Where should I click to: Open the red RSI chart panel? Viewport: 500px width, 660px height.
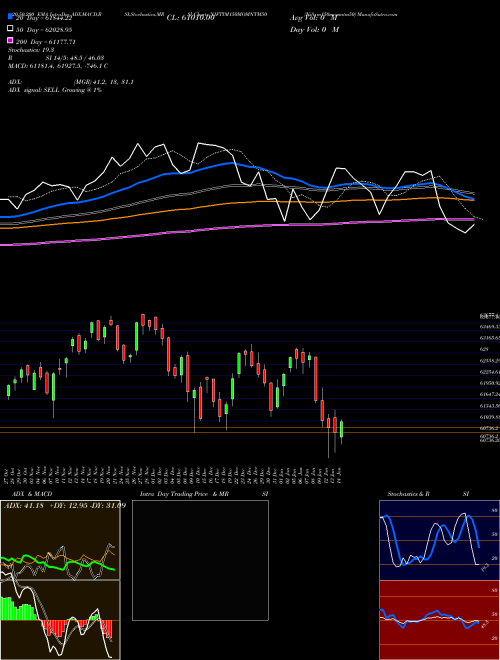click(439, 620)
